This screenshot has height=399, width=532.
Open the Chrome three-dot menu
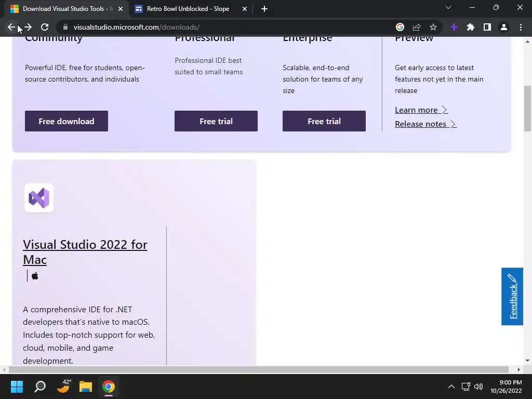tap(521, 27)
